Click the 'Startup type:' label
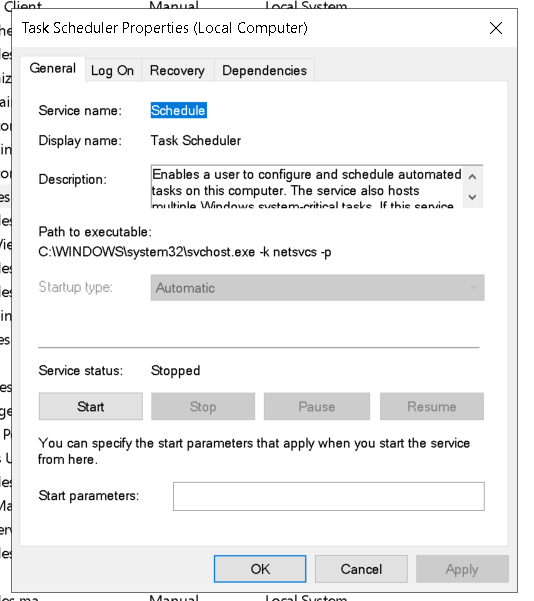The width and height of the screenshot is (534, 601). [76, 287]
